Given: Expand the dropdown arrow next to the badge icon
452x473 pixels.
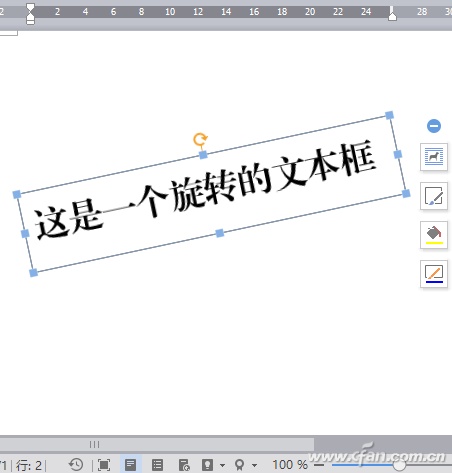Looking at the screenshot, I should [x=254, y=465].
